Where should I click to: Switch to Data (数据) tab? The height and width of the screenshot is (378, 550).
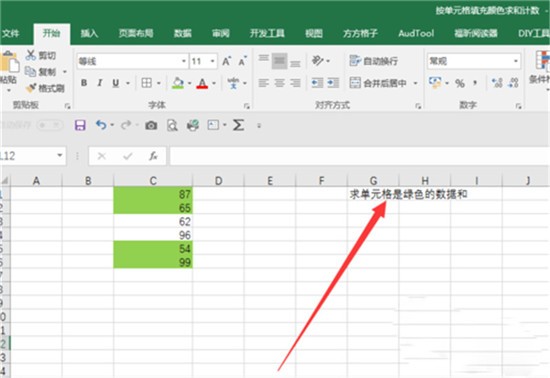click(183, 33)
